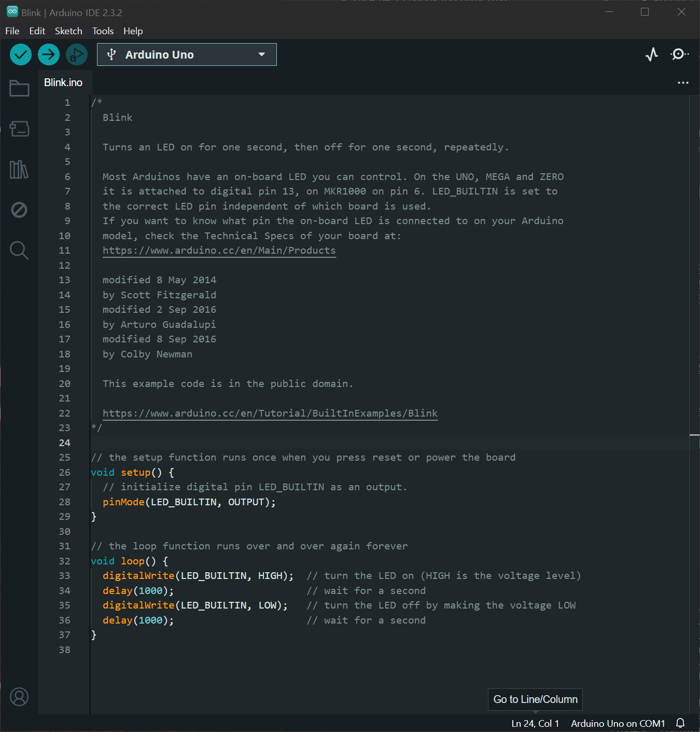Click comment 'by Arturo Guadalupi'
This screenshot has height=732, width=700.
click(159, 324)
